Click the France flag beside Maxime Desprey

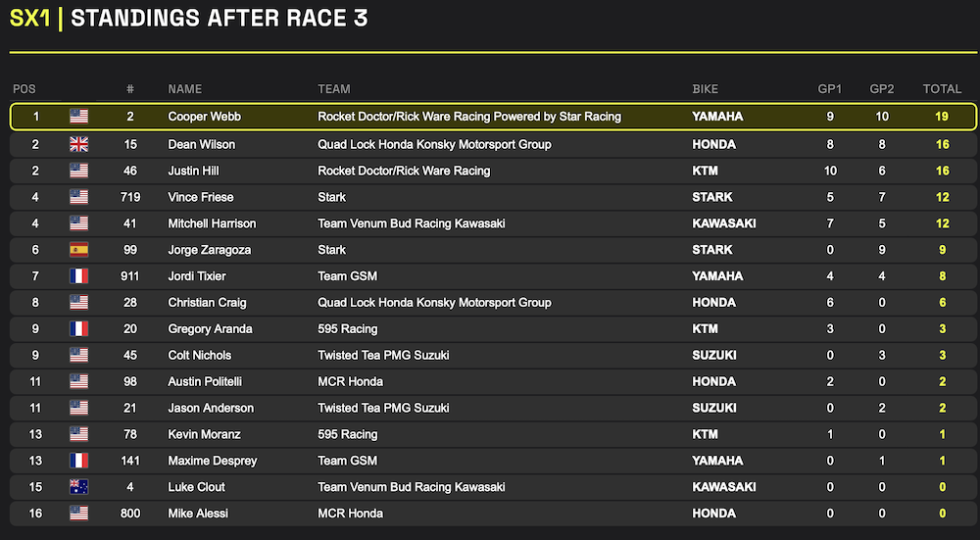[x=78, y=461]
